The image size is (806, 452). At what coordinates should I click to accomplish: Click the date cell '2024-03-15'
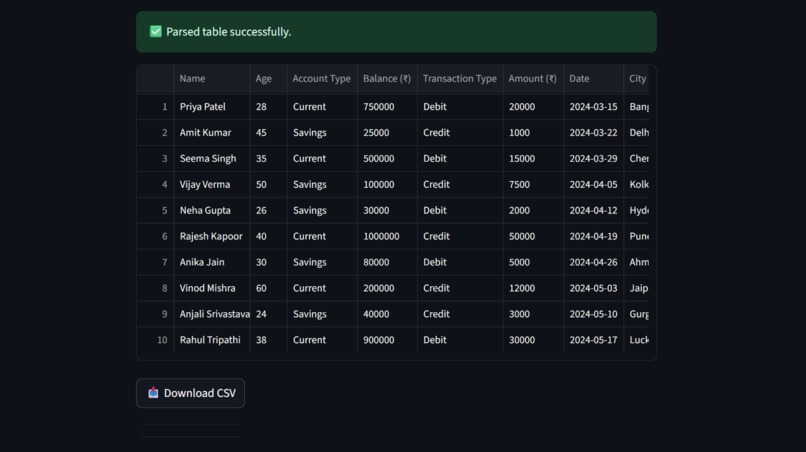[593, 106]
